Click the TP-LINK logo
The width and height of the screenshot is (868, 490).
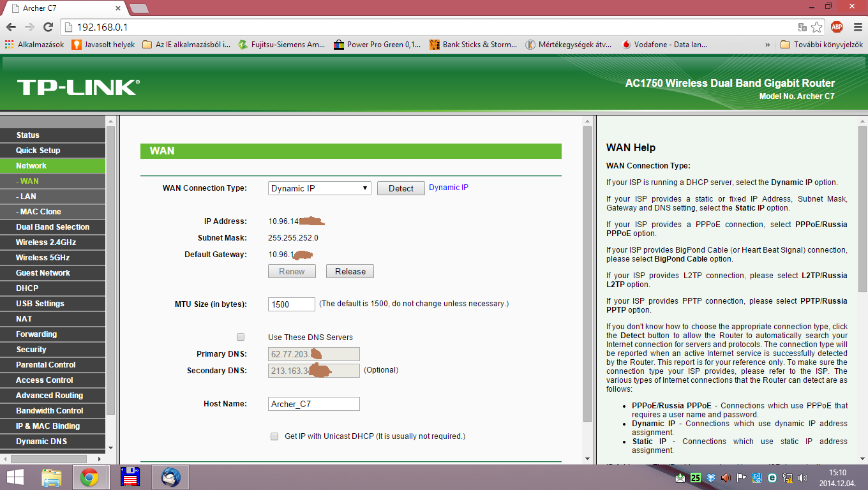pos(78,87)
